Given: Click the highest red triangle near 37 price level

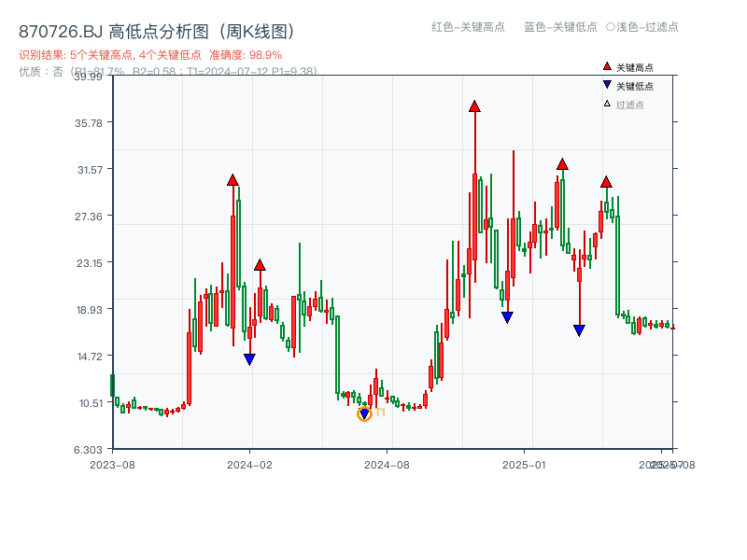Looking at the screenshot, I should pos(475,107).
